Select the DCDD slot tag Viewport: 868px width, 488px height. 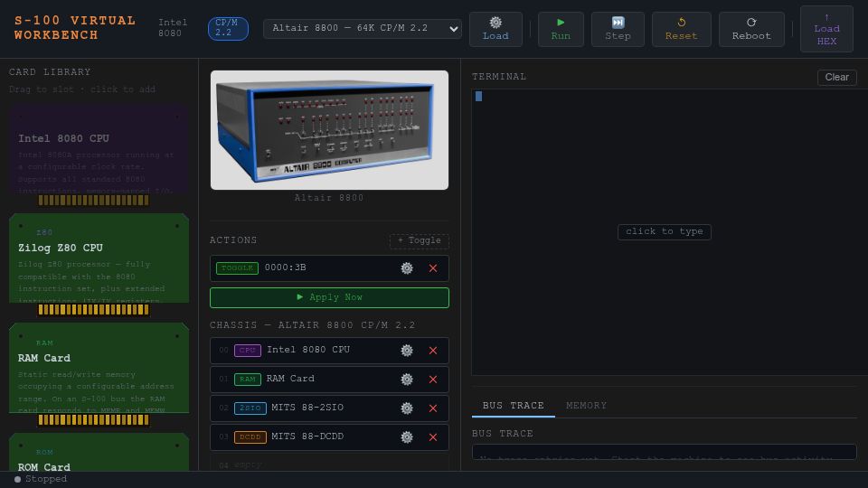point(250,437)
